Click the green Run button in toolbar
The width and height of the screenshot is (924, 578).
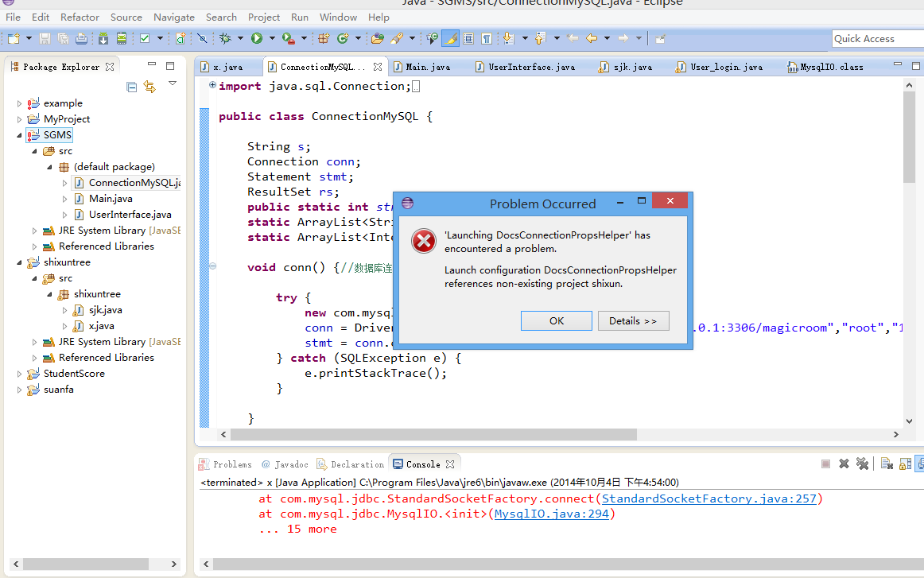[257, 38]
